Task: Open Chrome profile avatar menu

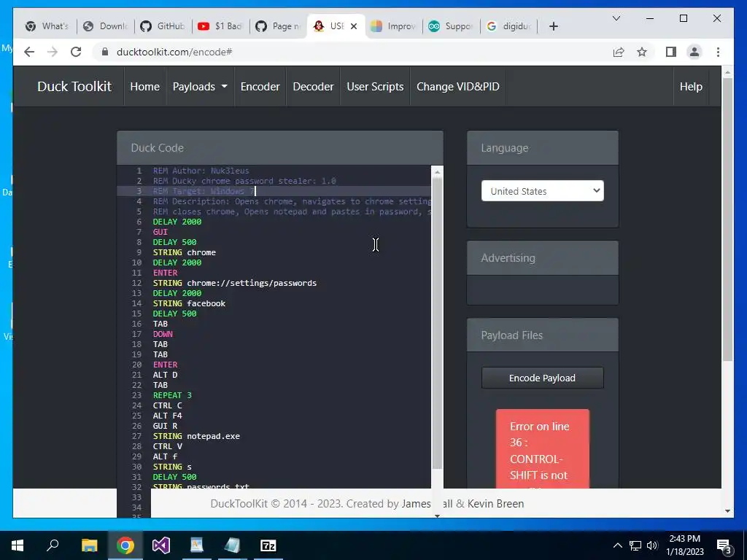Action: point(694,52)
